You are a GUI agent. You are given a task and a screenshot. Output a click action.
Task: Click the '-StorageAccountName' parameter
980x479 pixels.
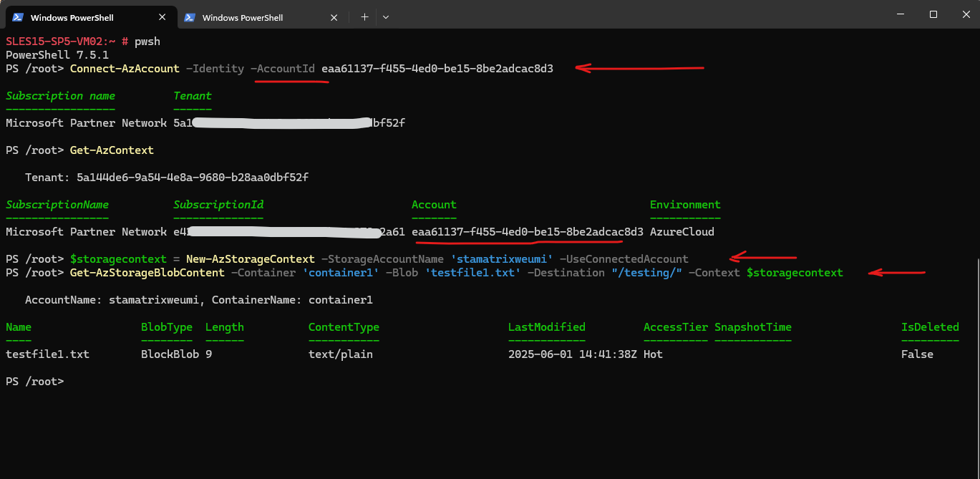(x=382, y=259)
